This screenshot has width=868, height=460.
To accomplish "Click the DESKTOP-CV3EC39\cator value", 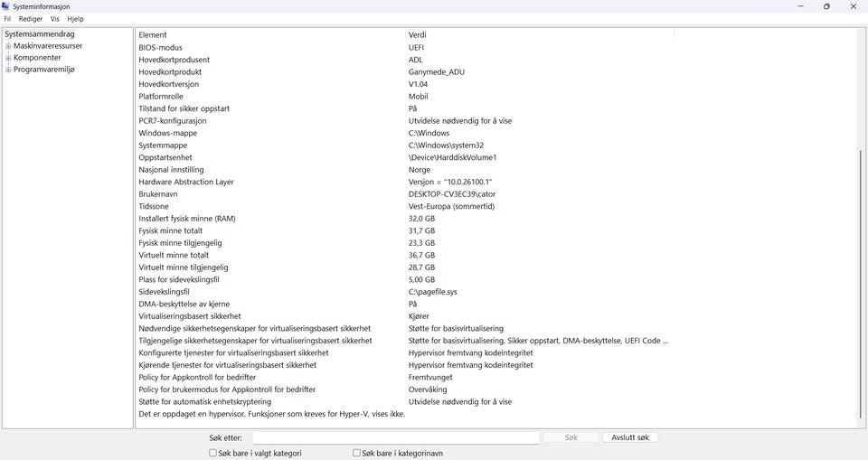I will click(x=452, y=194).
